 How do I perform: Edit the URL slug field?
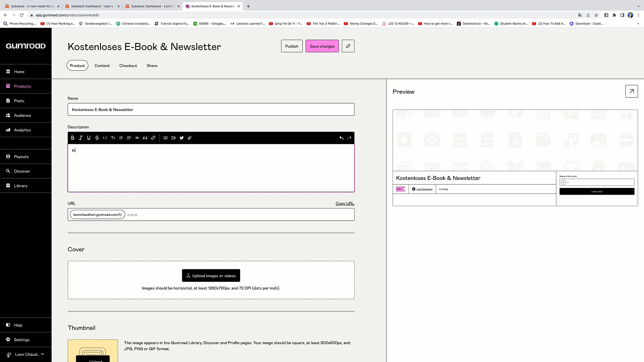240,215
